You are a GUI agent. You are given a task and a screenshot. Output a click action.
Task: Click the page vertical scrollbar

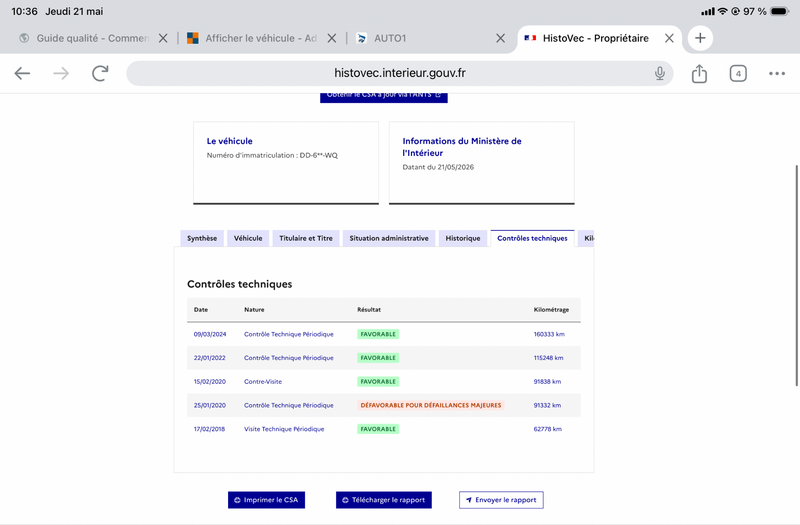coord(796,276)
